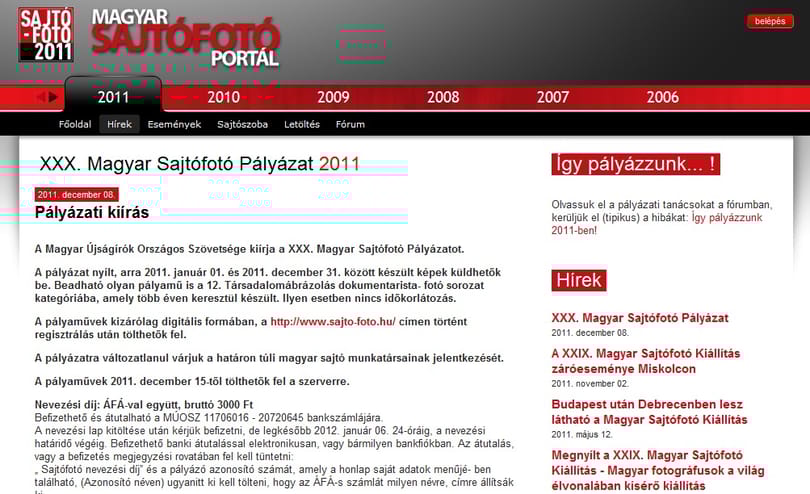Screen dimensions: 810x494
Task: Click the MÚOSZ bank account number line
Action: coord(209,418)
